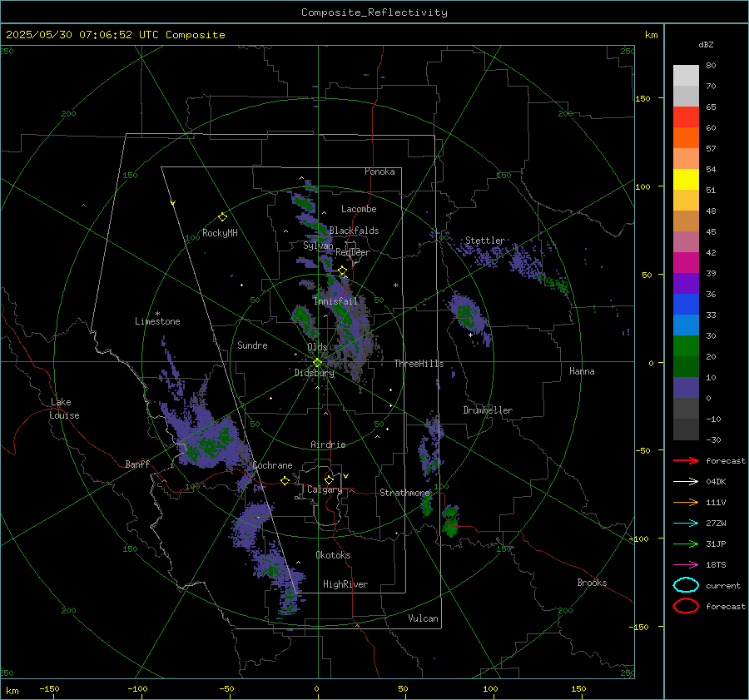
Task: Click the red forecast ellipse in legend
Action: pyautogui.click(x=686, y=606)
